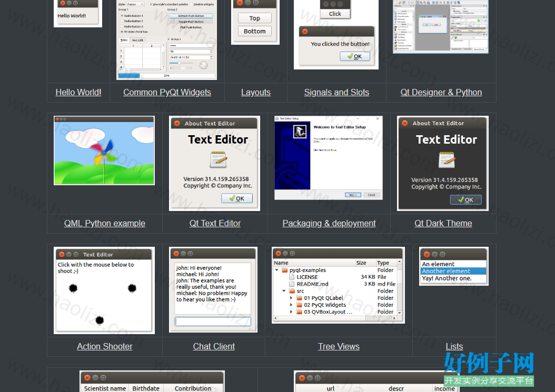This screenshot has height=392, width=555.
Task: Open the Action Shooter link
Action: (x=105, y=346)
